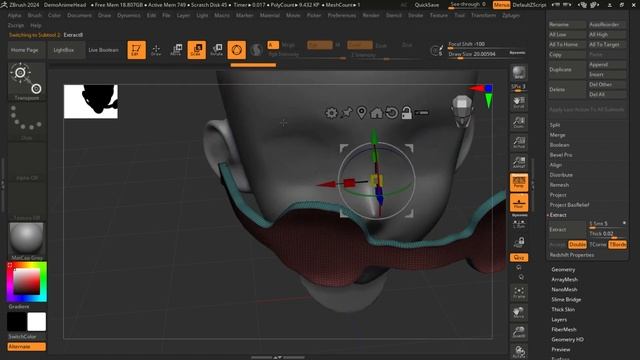Viewport: 640px width, 360px height.
Task: Open the Preferences menu
Action: pyautogui.click(x=342, y=15)
